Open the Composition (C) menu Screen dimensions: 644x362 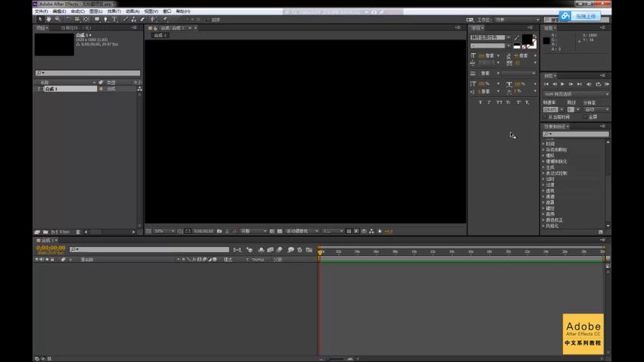(77, 11)
